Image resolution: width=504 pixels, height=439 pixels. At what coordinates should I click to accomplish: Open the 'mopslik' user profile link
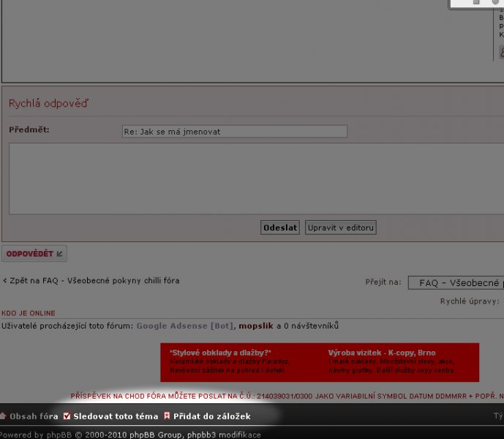(x=256, y=326)
